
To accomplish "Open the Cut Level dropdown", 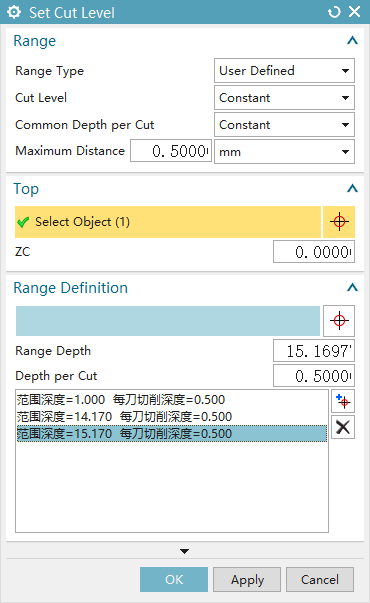I will pyautogui.click(x=284, y=98).
